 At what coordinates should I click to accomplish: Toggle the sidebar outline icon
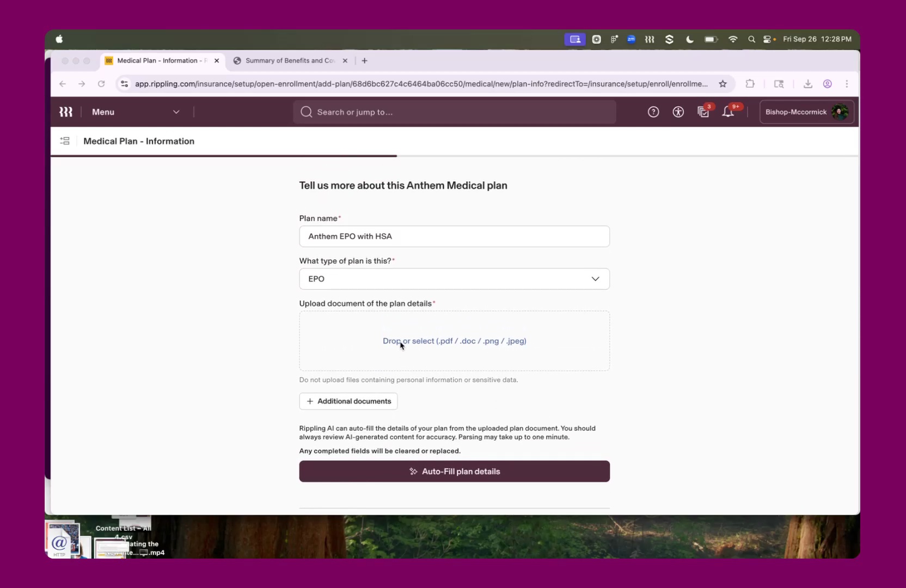click(x=65, y=141)
